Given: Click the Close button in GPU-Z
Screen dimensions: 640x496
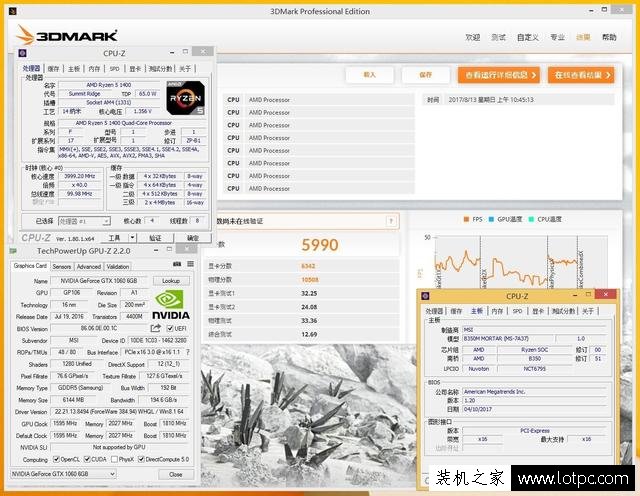Looking at the screenshot, I should point(176,474).
